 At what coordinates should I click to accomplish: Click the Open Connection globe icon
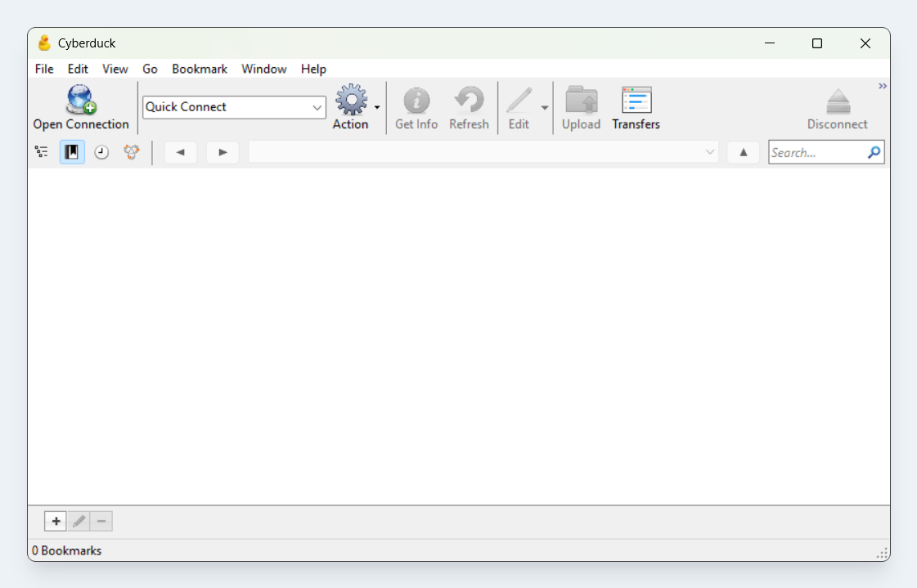pos(81,100)
